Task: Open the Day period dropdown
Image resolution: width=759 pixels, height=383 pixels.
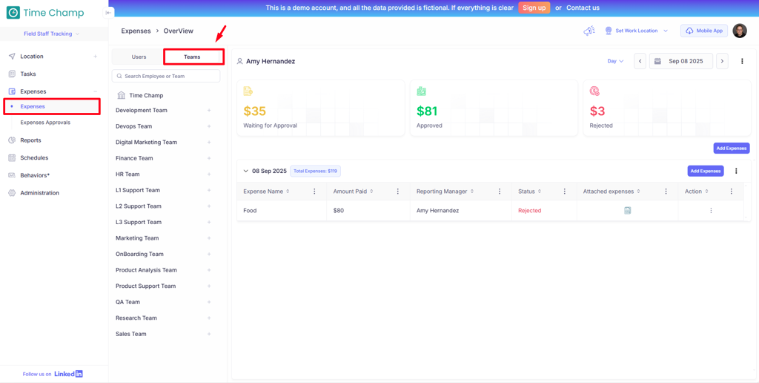Action: [x=615, y=61]
